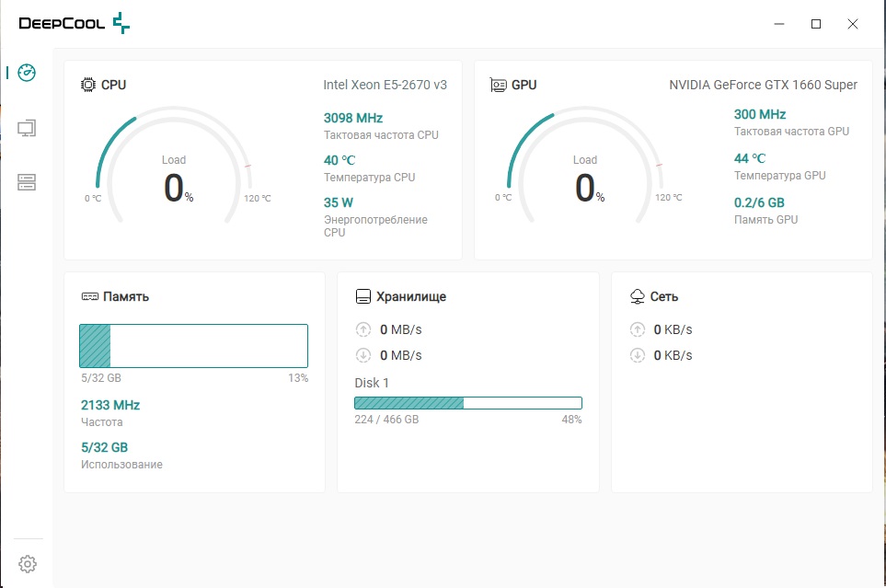The height and width of the screenshot is (588, 886).
Task: Click the 0.2/6 GB GPU memory value
Action: [759, 202]
